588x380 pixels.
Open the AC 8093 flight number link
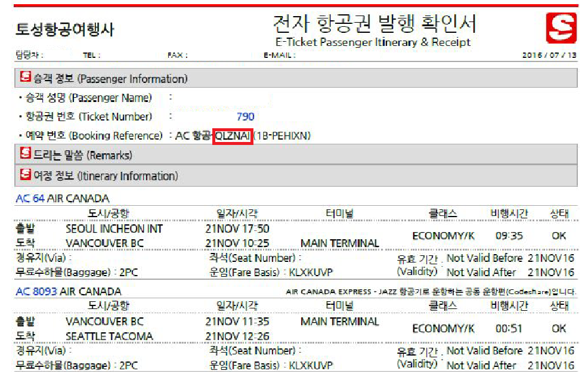tap(36, 292)
